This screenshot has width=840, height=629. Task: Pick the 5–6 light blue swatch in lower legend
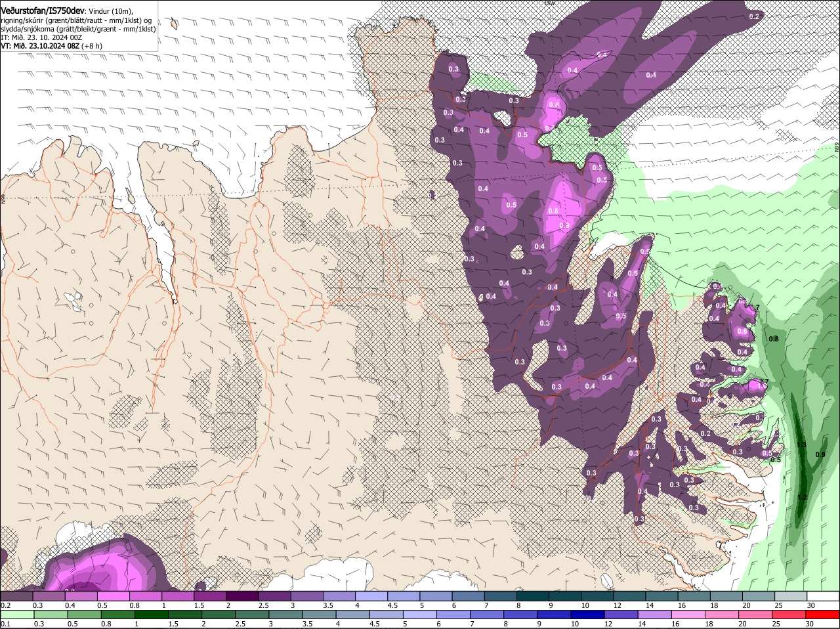pos(420,615)
